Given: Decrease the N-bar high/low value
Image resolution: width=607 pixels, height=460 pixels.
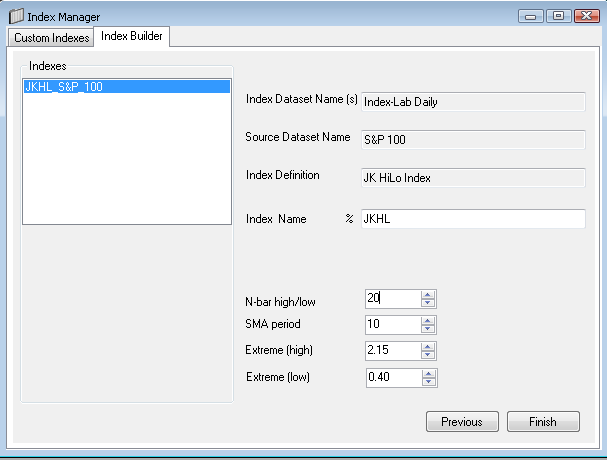Looking at the screenshot, I should (428, 302).
